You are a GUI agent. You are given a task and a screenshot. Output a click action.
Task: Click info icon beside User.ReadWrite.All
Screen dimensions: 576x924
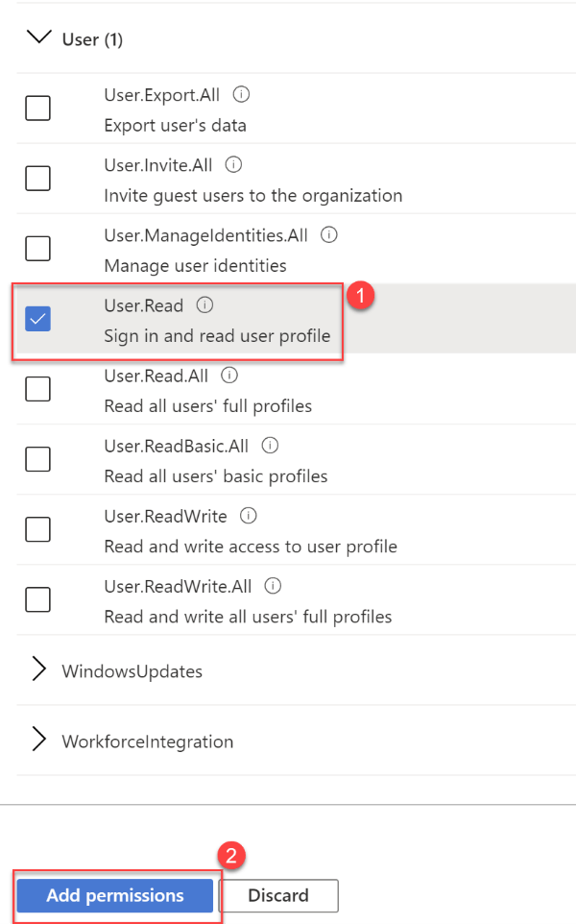coord(273,586)
